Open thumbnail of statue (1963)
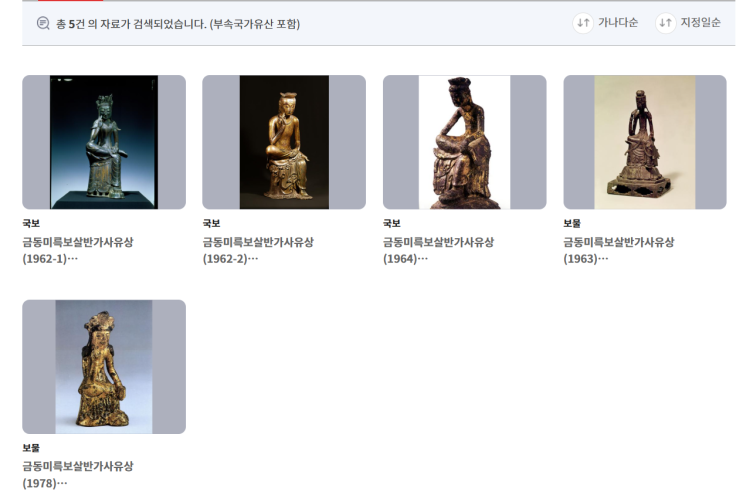This screenshot has width=743, height=495. point(644,142)
